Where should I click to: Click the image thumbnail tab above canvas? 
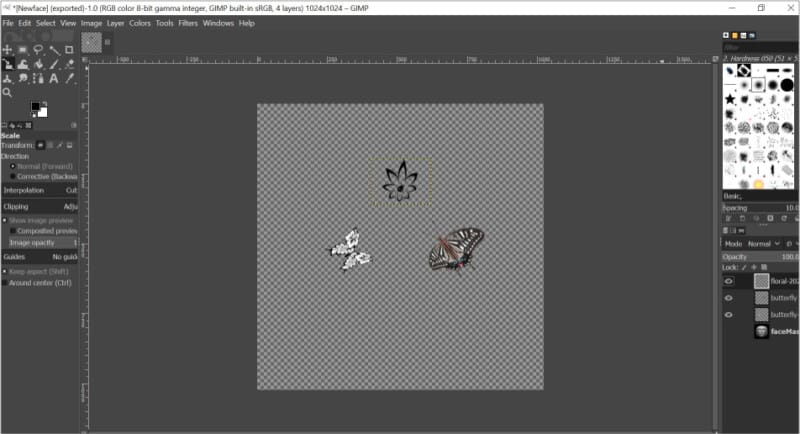click(92, 42)
